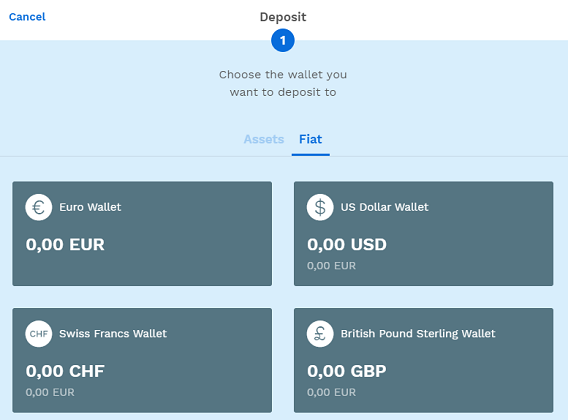Click the Euro symbol icon

coord(39,207)
